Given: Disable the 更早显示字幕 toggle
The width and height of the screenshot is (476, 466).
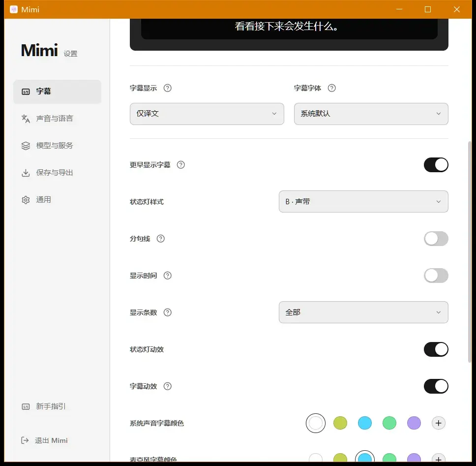Looking at the screenshot, I should [436, 165].
